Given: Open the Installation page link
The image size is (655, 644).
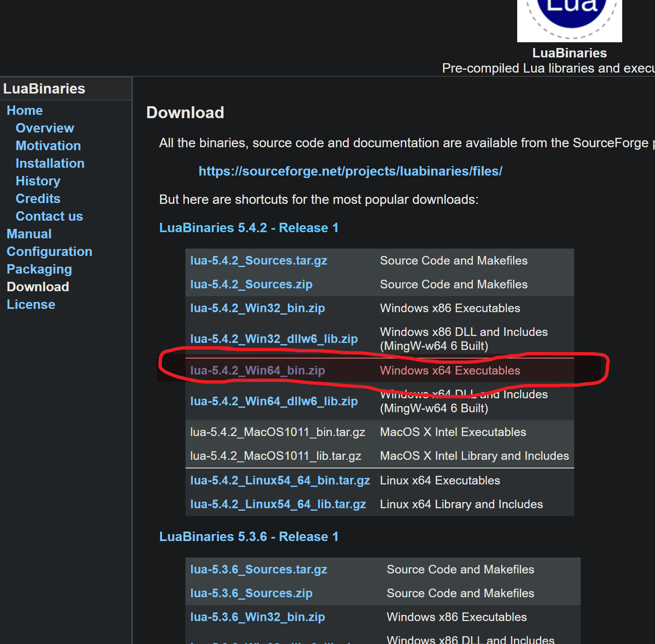Looking at the screenshot, I should click(50, 163).
